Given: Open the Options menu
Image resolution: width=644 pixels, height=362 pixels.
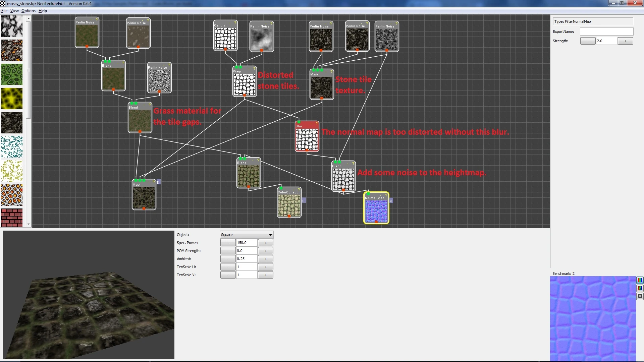Looking at the screenshot, I should [x=29, y=11].
